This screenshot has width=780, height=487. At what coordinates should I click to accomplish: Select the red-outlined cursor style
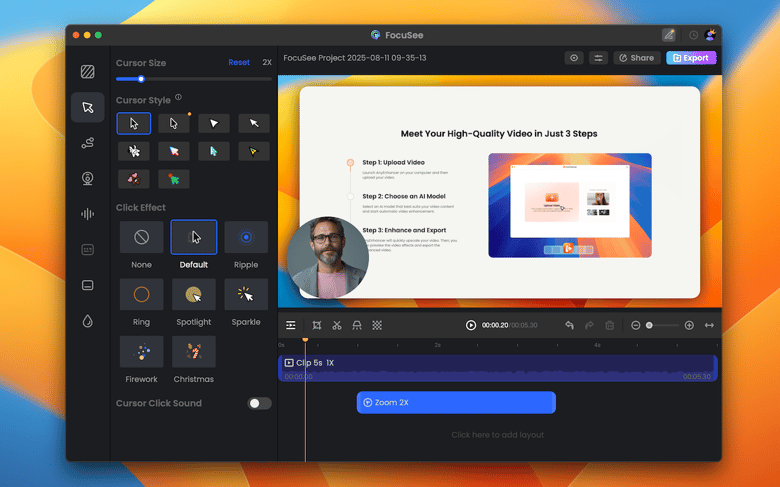point(174,151)
